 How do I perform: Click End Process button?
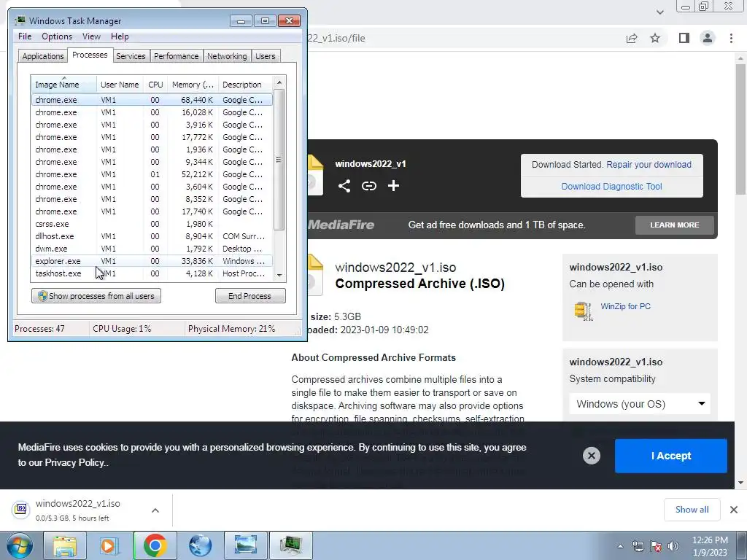250,296
